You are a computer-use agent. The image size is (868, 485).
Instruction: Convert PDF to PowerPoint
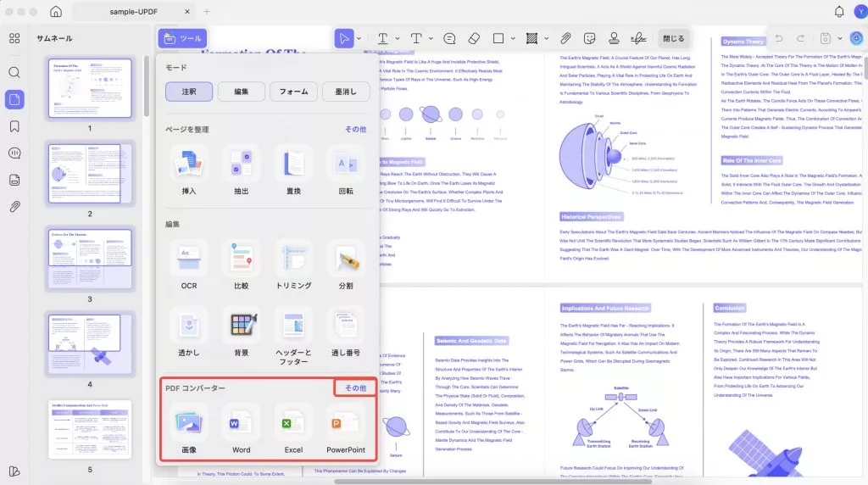pos(346,430)
